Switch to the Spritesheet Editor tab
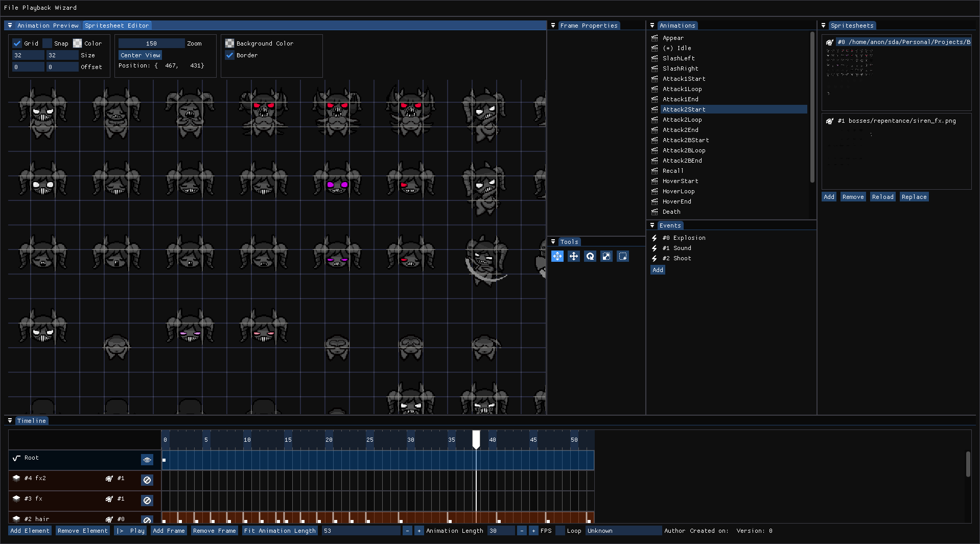Viewport: 980px width, 544px height. click(x=116, y=26)
